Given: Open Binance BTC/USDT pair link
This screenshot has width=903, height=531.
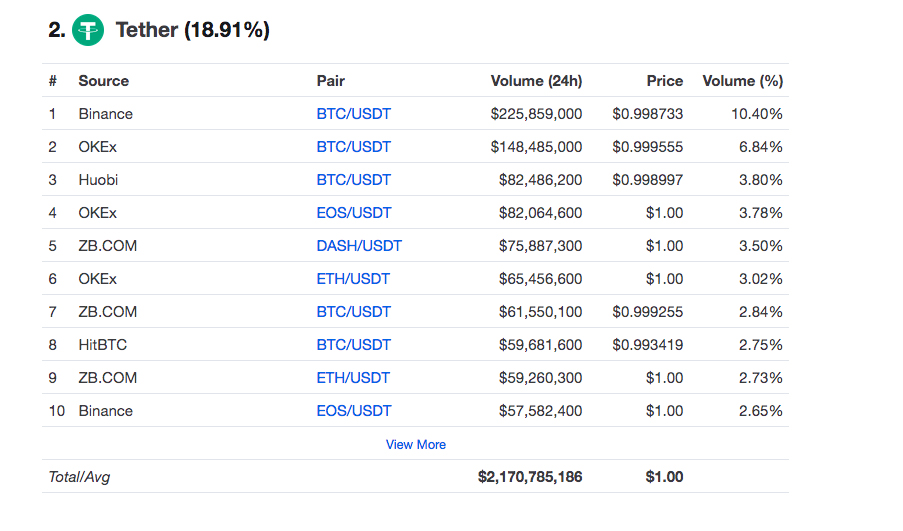Looking at the screenshot, I should click(x=354, y=114).
